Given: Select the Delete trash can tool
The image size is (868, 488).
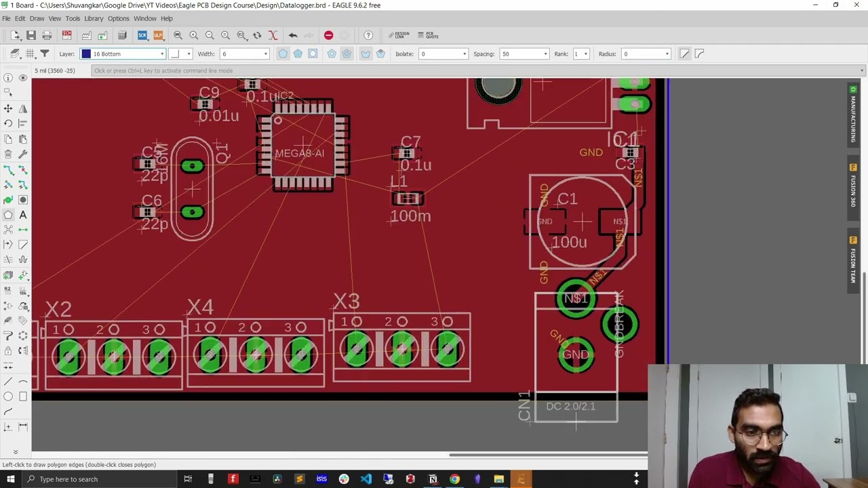Looking at the screenshot, I should 8,154.
